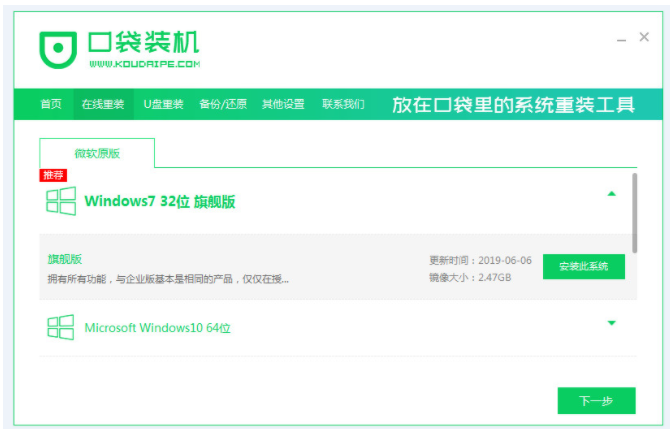Click the 口袋装机 brand name text
Image resolution: width=670 pixels, height=429 pixels.
(x=144, y=42)
